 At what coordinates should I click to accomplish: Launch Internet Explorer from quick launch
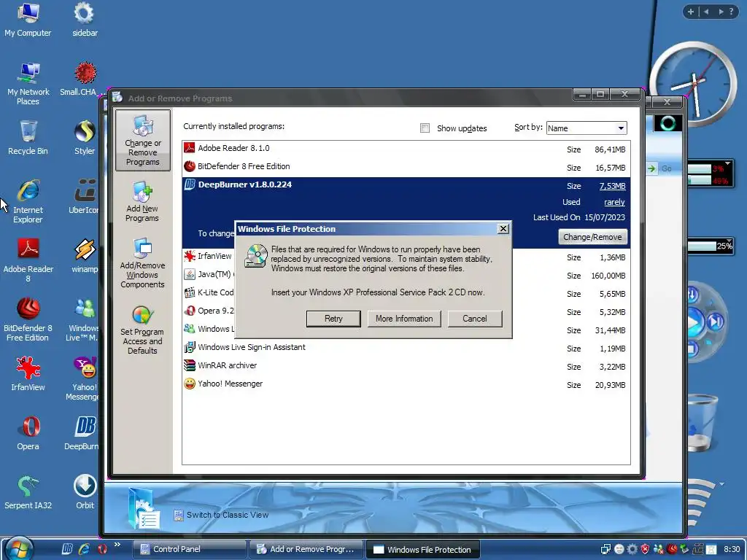(85, 549)
